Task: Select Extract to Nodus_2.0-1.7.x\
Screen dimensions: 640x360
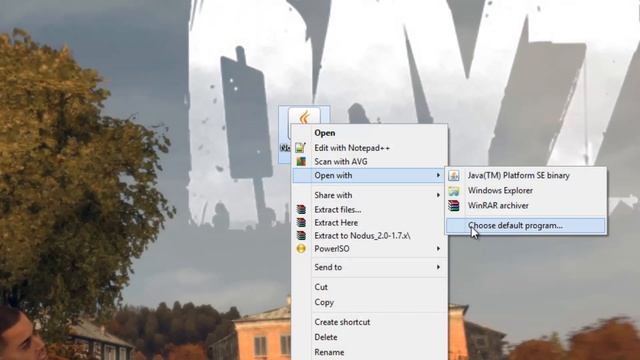Action: tap(369, 236)
